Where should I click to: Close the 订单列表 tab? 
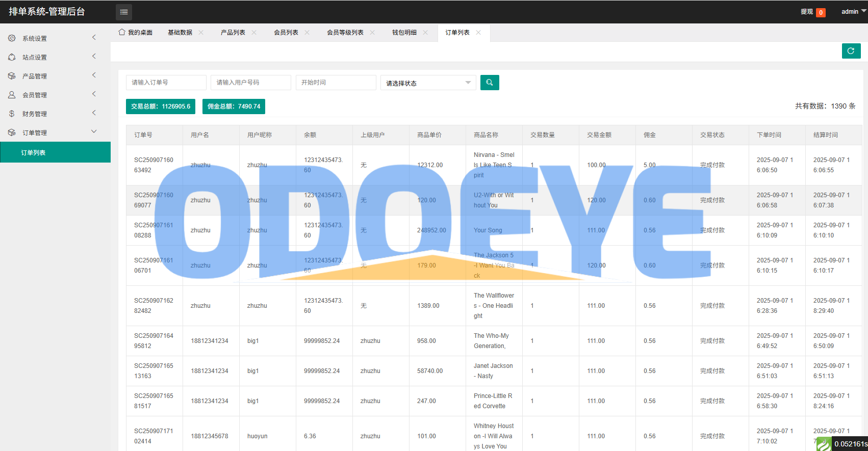coord(478,33)
